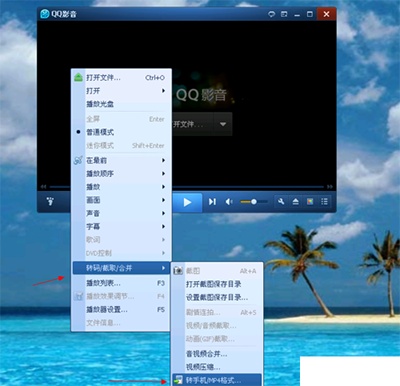The image size is (400, 386).
Task: Open 播放器设置... F5
Action: (121, 309)
